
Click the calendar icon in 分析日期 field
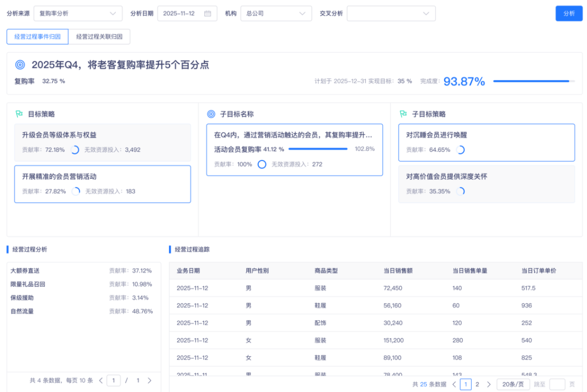[208, 14]
